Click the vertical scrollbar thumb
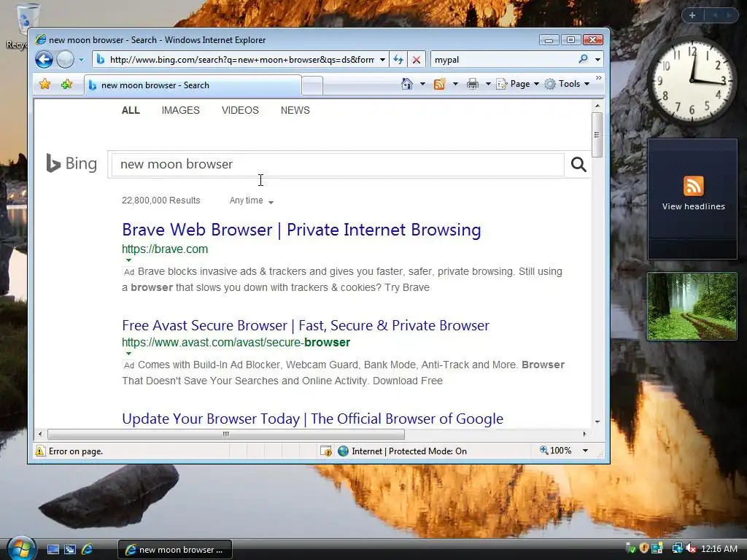Viewport: 747px width, 560px height. 597,135
